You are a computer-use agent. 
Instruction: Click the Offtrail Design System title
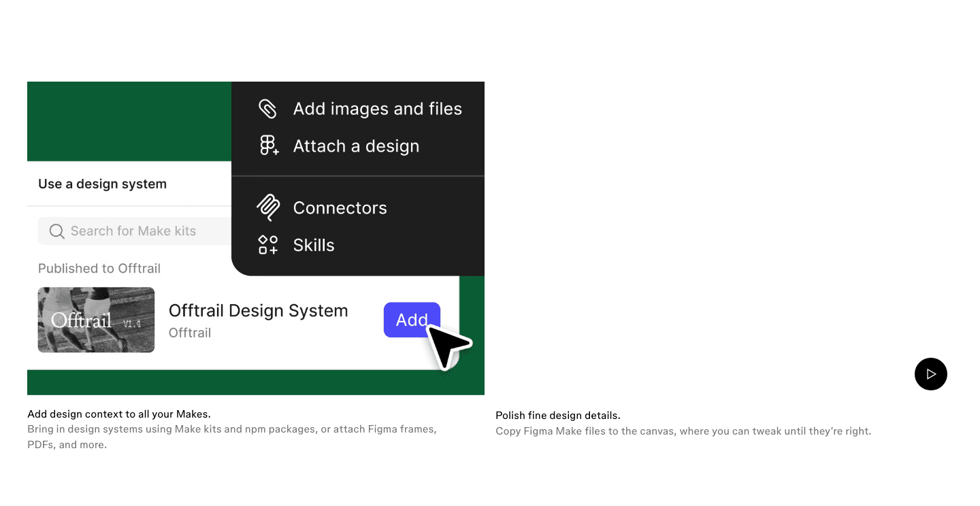(258, 311)
